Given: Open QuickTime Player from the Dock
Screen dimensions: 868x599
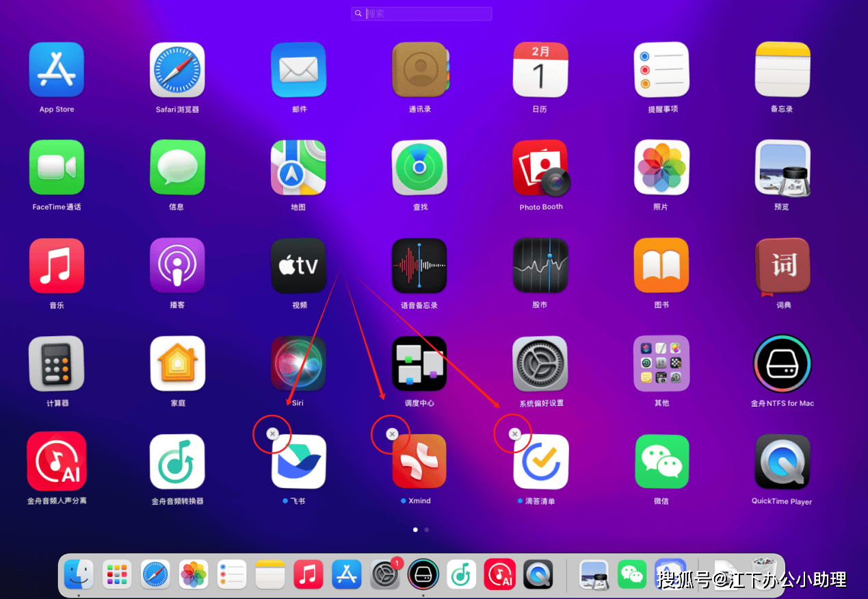Looking at the screenshot, I should click(x=538, y=574).
